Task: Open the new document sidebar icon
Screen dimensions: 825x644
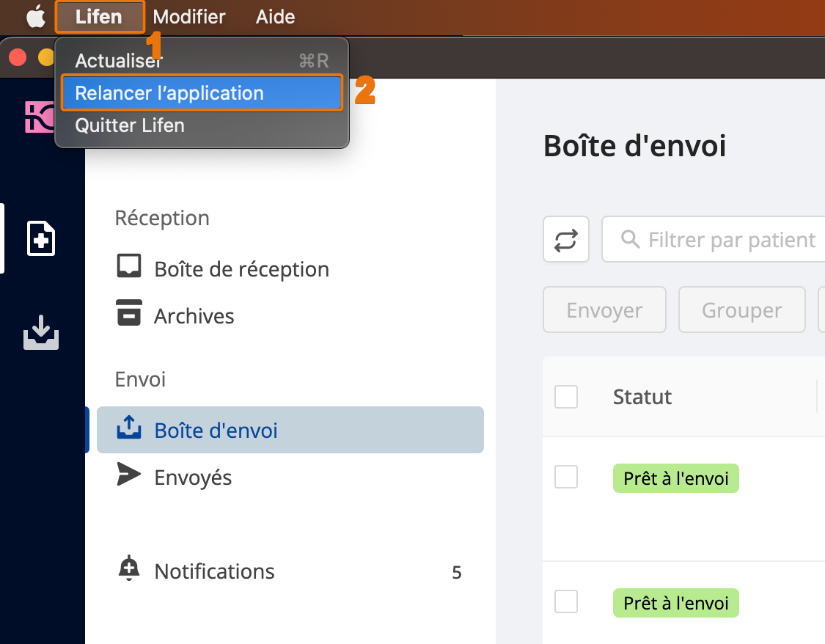Action: [41, 238]
